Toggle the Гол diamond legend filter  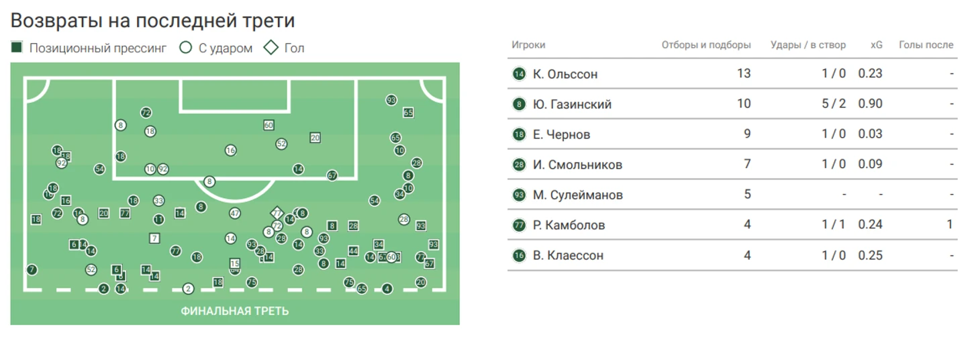pyautogui.click(x=271, y=48)
